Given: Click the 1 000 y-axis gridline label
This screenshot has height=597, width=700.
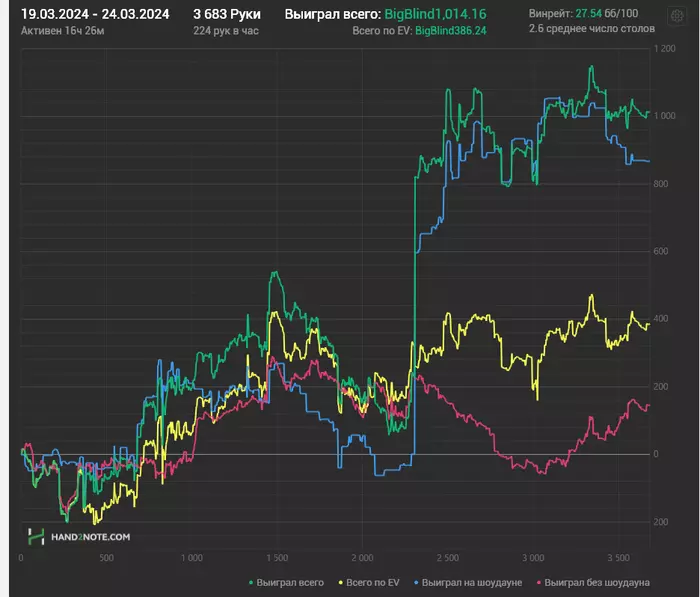Looking at the screenshot, I should click(665, 116).
